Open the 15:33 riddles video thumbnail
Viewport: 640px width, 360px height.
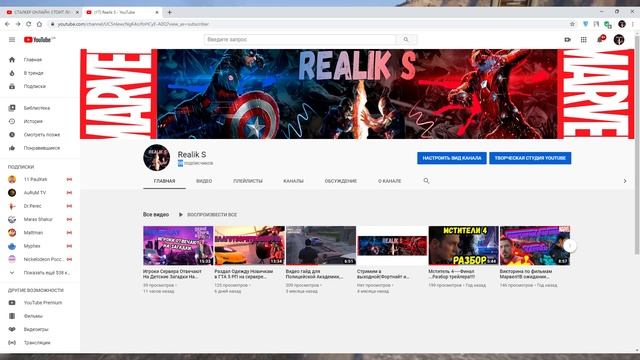pos(178,246)
